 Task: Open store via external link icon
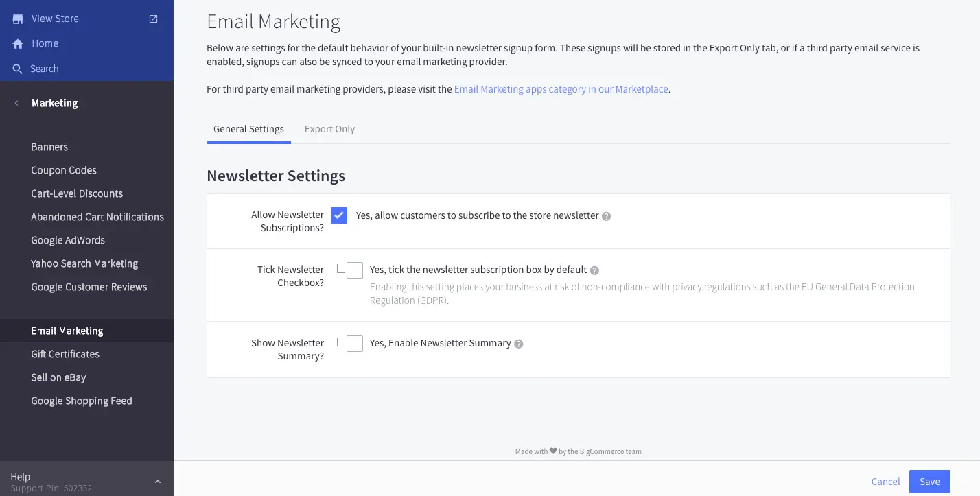(152, 19)
